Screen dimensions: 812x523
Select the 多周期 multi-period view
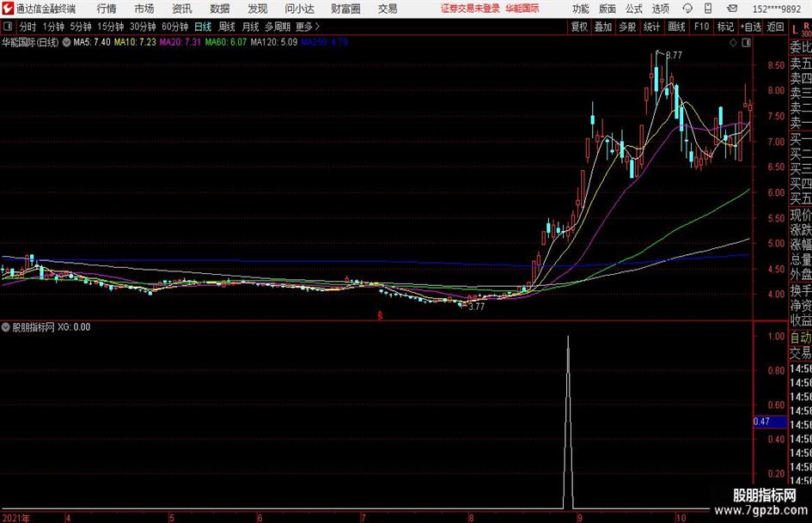pos(278,27)
